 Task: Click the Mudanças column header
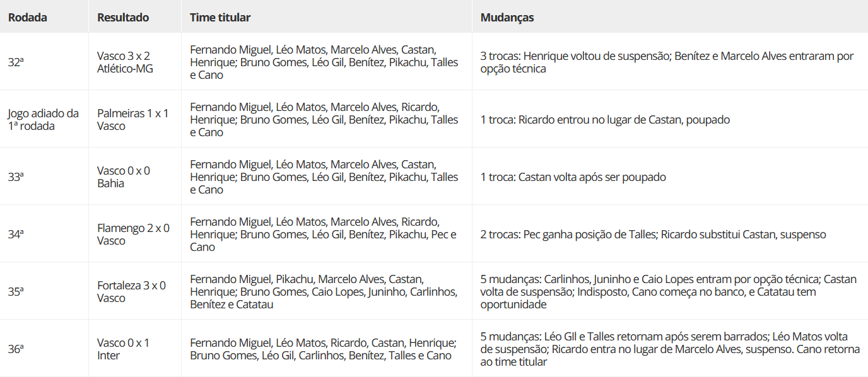click(507, 18)
